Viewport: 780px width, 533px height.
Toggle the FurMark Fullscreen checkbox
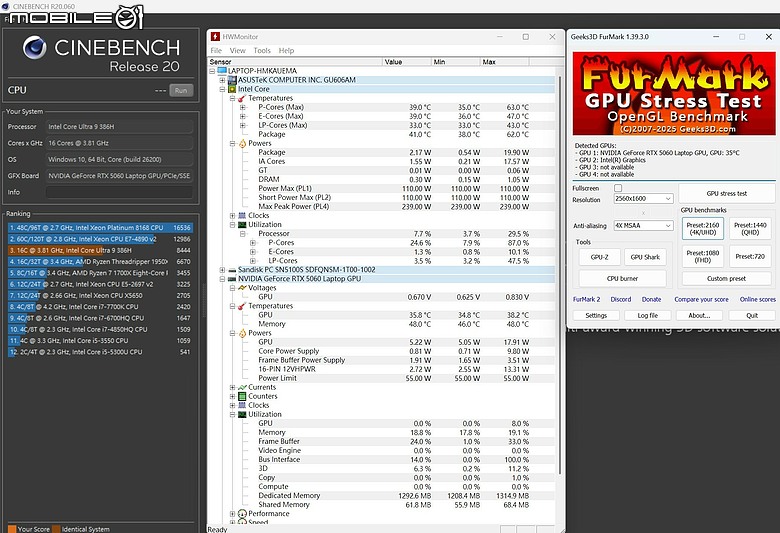coord(618,188)
